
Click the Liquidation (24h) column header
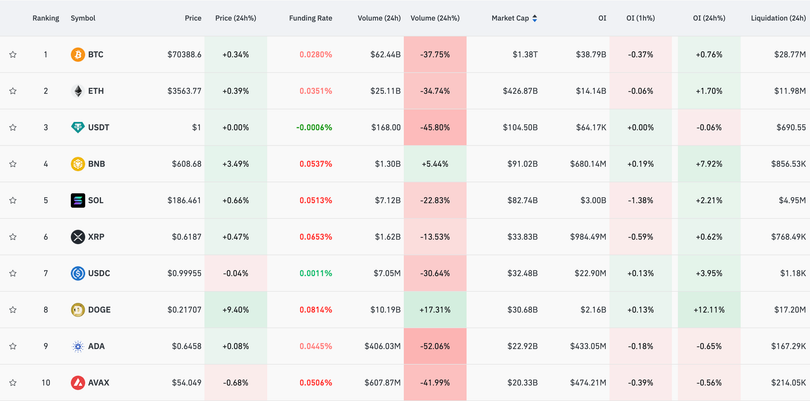tap(778, 18)
